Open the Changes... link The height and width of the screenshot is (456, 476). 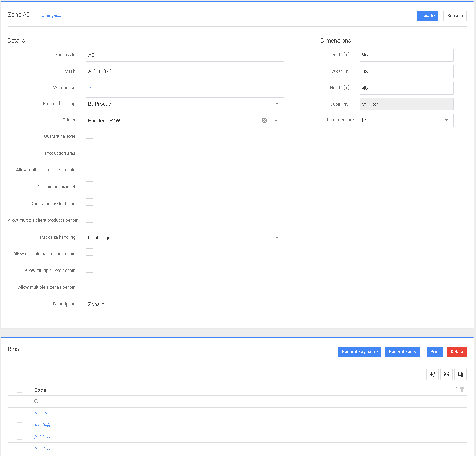(51, 15)
